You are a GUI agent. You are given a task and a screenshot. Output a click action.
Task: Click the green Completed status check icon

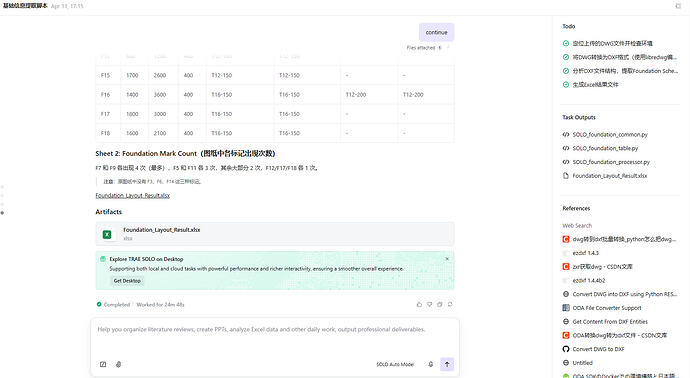click(99, 304)
